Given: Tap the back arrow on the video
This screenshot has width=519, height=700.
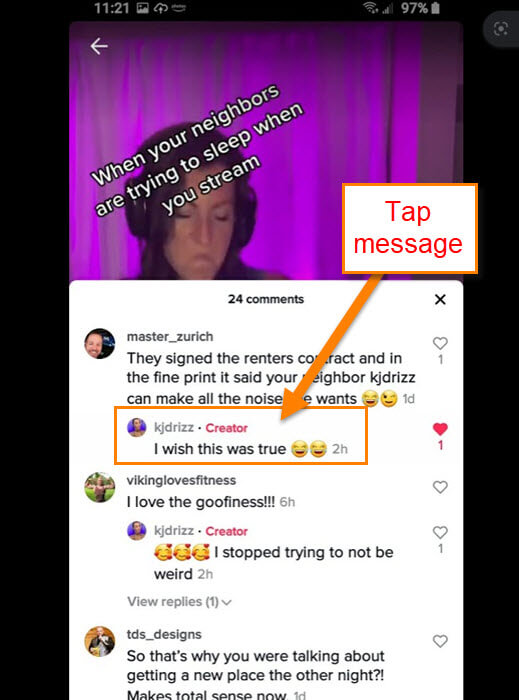Looking at the screenshot, I should coord(99,46).
